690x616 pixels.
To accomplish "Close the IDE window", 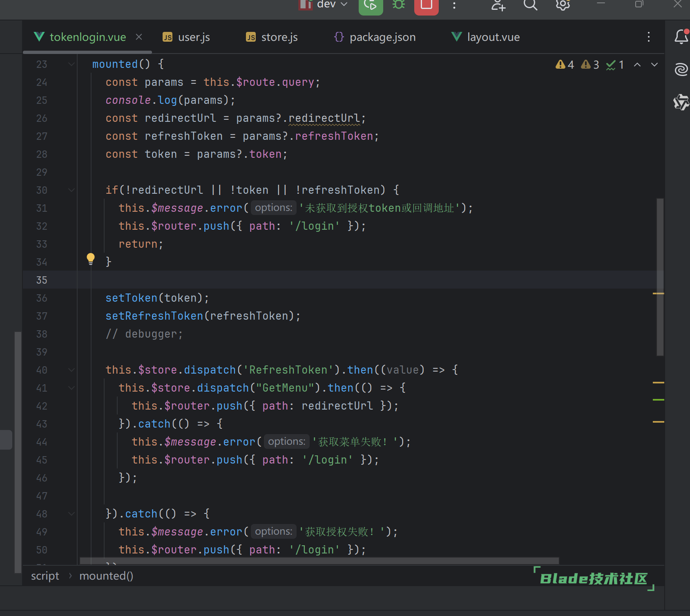I will click(x=678, y=4).
